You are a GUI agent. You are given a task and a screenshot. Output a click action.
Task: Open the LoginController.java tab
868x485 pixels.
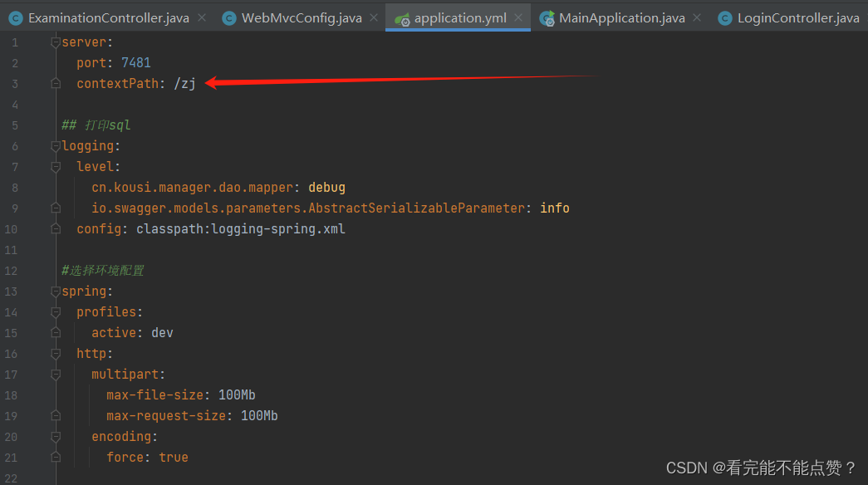click(798, 18)
